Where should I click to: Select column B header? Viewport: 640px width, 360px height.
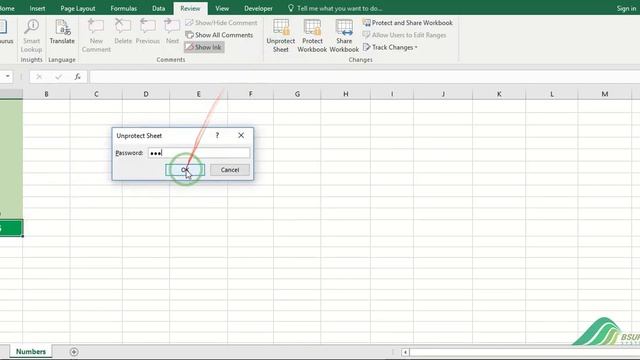(x=46, y=94)
